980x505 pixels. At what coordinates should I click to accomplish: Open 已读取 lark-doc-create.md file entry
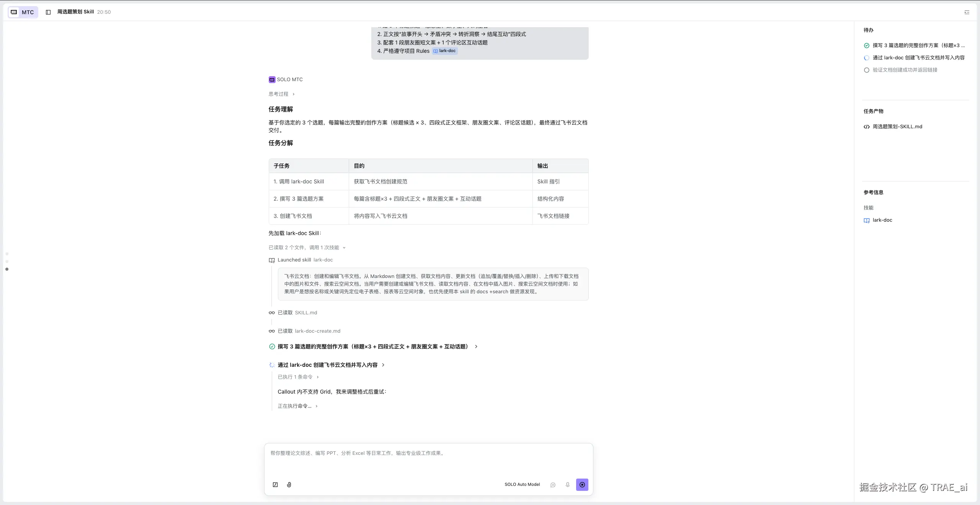point(305,331)
